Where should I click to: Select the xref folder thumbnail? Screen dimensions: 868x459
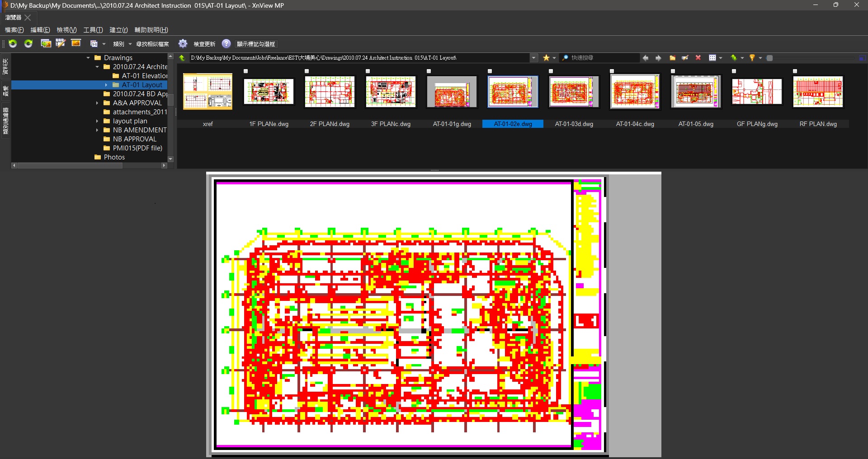click(x=208, y=92)
